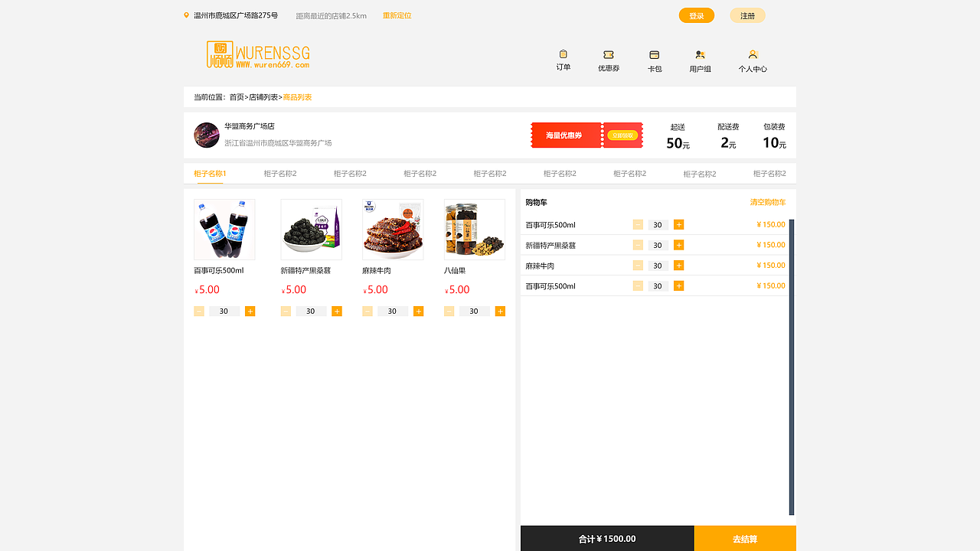Click cart quantity field for 新疆特产黑桑葚
The height and width of the screenshot is (551, 980).
click(x=658, y=245)
